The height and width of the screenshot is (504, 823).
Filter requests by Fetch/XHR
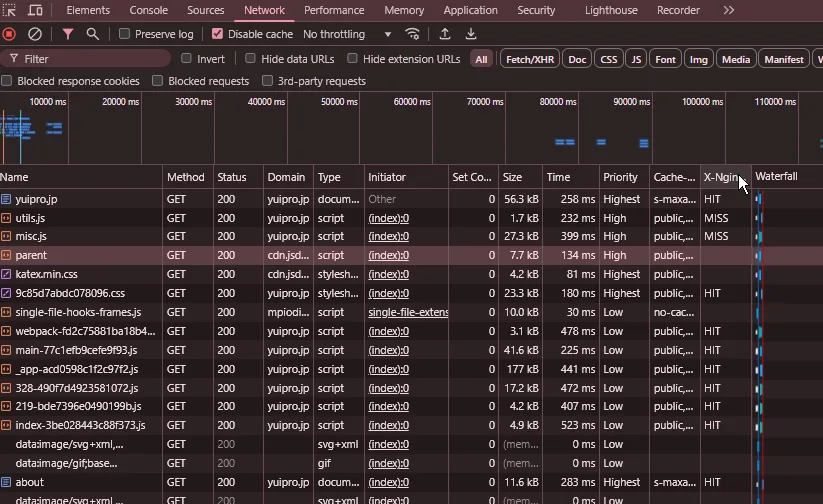[529, 59]
